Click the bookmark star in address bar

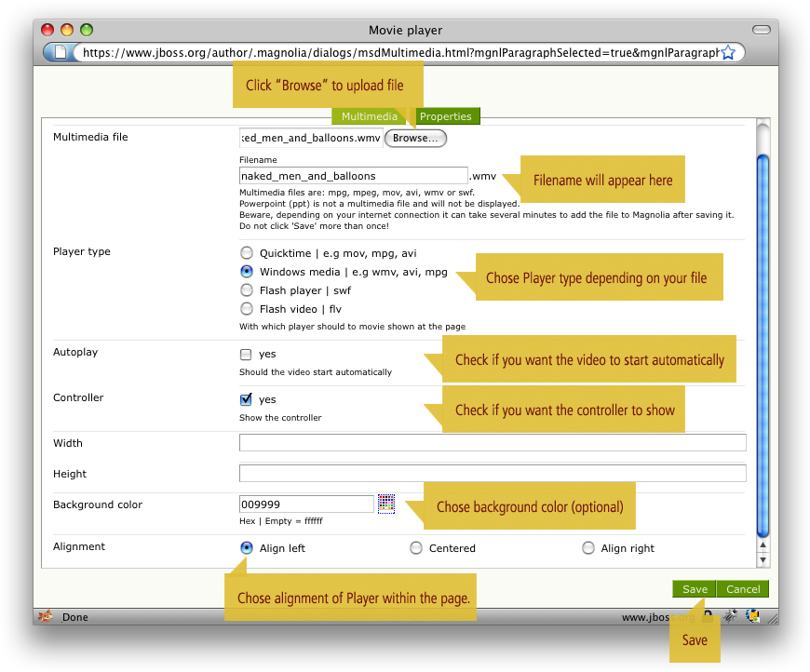(728, 53)
